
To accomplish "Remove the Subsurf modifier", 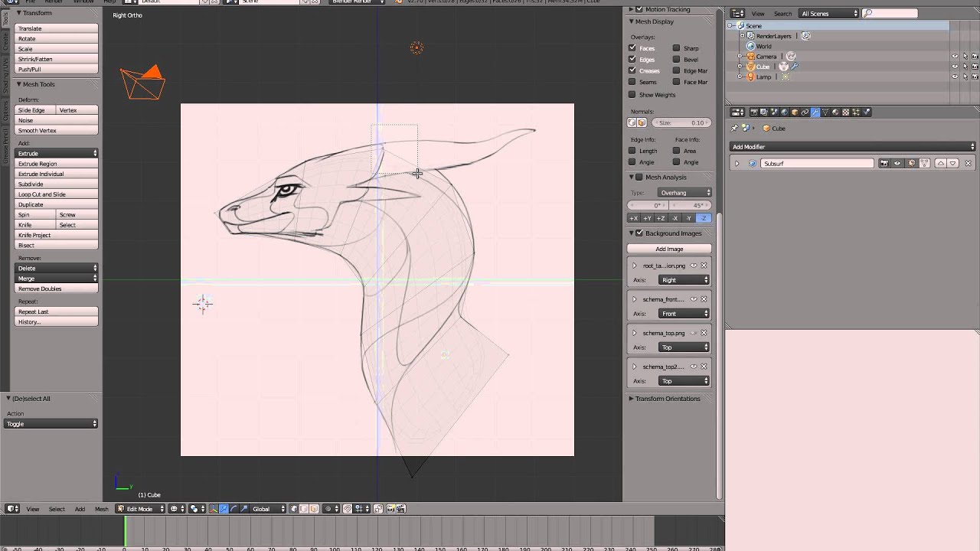I will click(x=969, y=163).
